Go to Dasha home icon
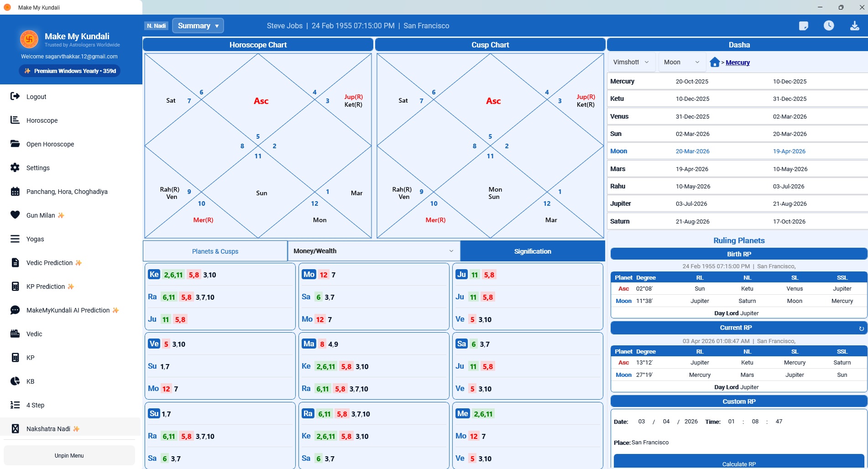The height and width of the screenshot is (469, 868). click(x=715, y=62)
